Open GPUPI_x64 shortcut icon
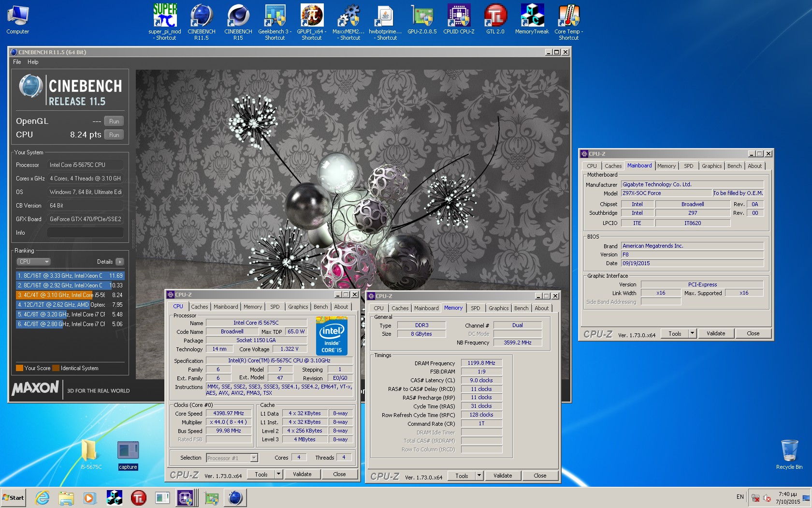Viewport: 812px width, 508px height. [x=312, y=21]
